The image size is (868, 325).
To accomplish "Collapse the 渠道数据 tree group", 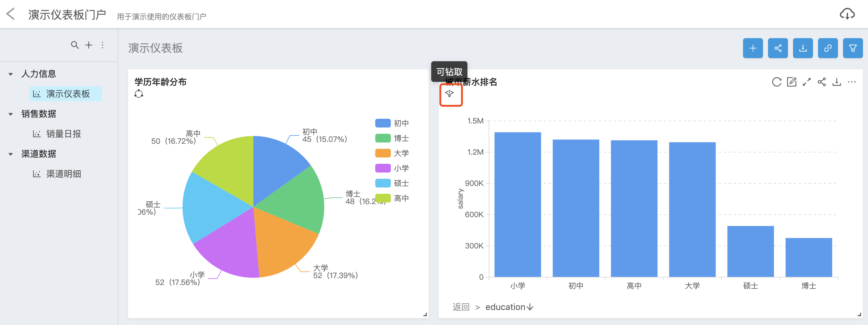I will coord(11,154).
